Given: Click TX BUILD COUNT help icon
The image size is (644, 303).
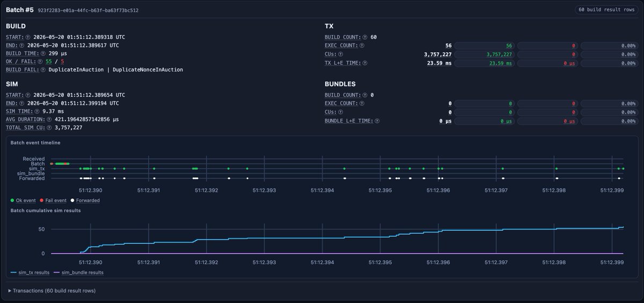Looking at the screenshot, I should click(365, 37).
